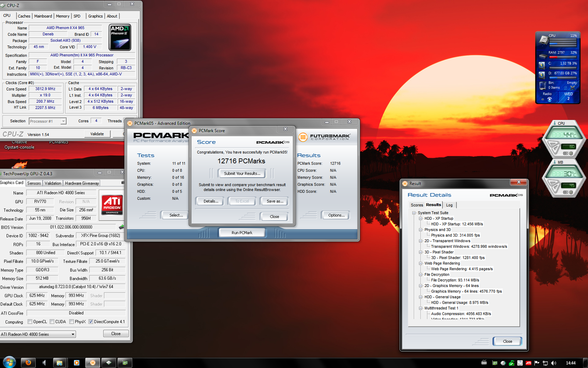
Task: Toggle the OpenCL checkbox in GPU-Z
Action: click(x=30, y=322)
